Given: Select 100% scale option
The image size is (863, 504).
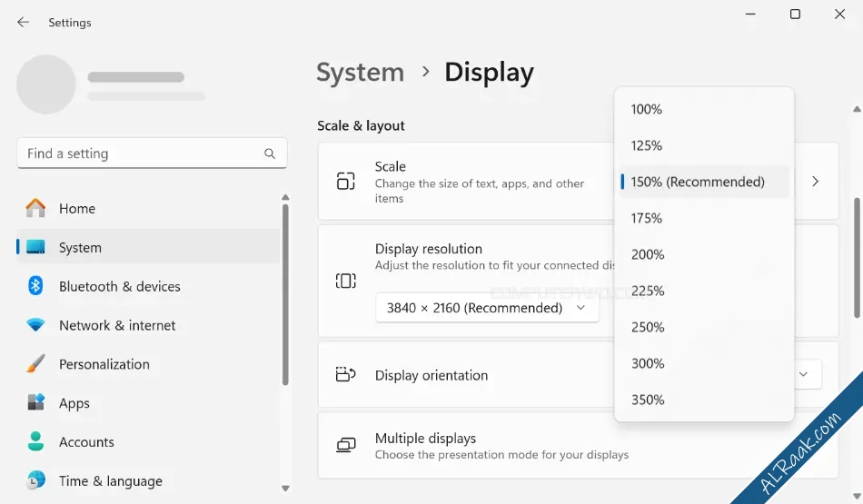Looking at the screenshot, I should tap(705, 109).
